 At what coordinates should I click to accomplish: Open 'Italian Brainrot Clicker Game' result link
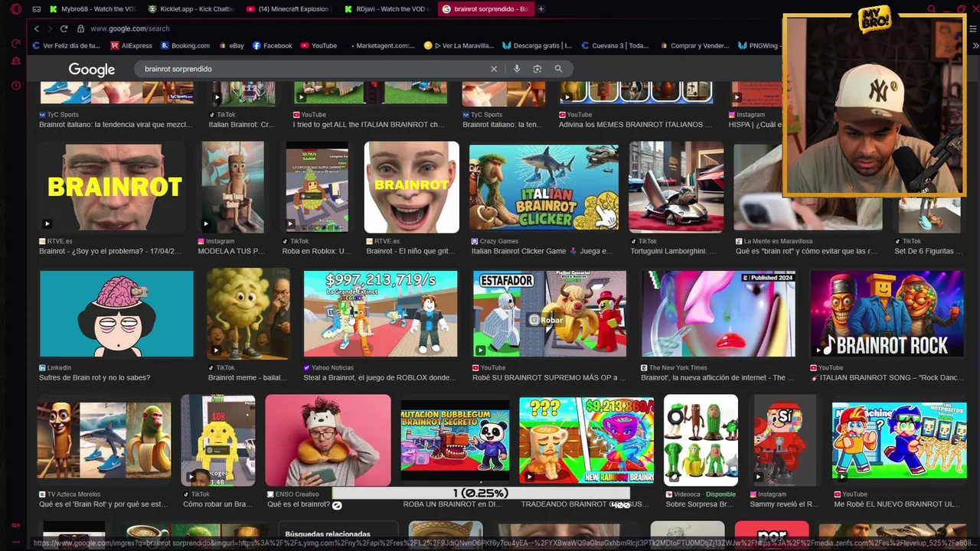(542, 251)
